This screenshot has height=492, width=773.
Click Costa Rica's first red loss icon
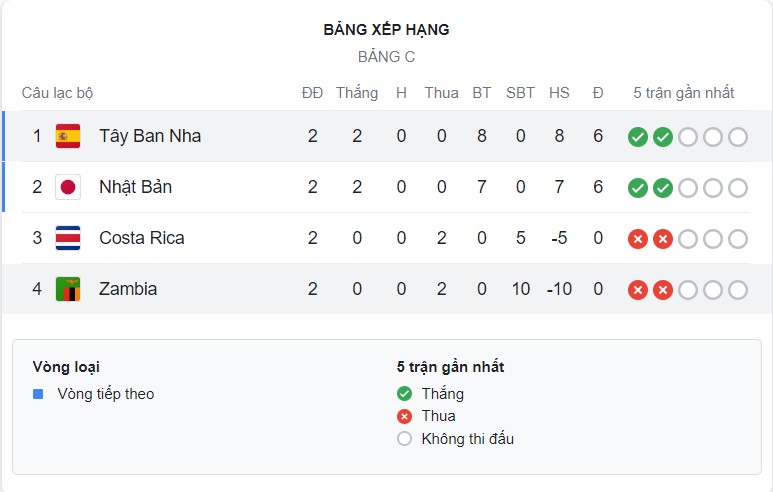point(637,239)
